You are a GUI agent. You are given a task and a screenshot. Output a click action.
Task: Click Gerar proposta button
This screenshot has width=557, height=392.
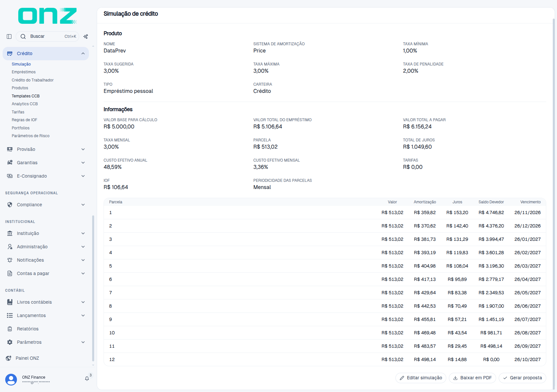(522, 378)
